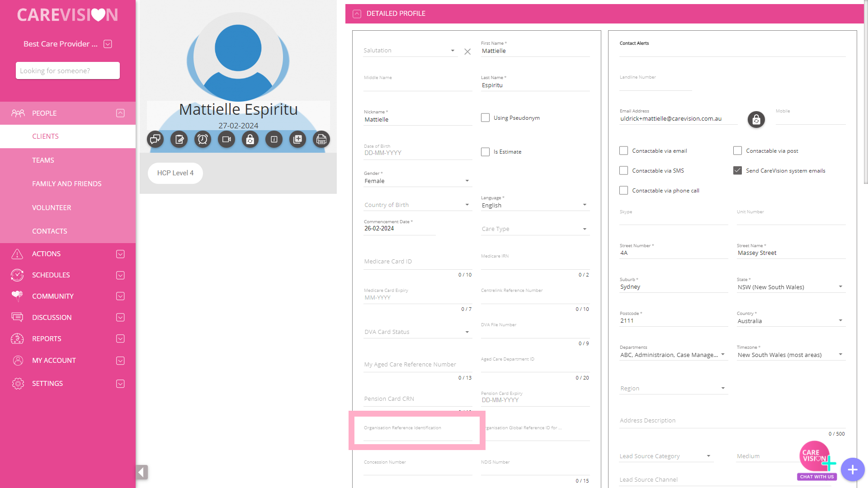Screen dimensions: 868x488
Task: Open Family and Friends menu item
Action: pyautogui.click(x=68, y=184)
